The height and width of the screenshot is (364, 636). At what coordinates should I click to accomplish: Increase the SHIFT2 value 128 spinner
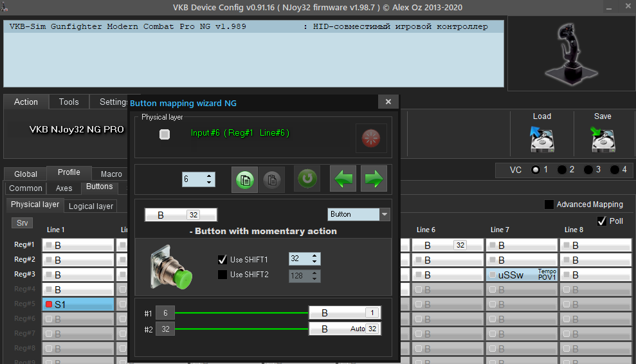click(x=314, y=273)
